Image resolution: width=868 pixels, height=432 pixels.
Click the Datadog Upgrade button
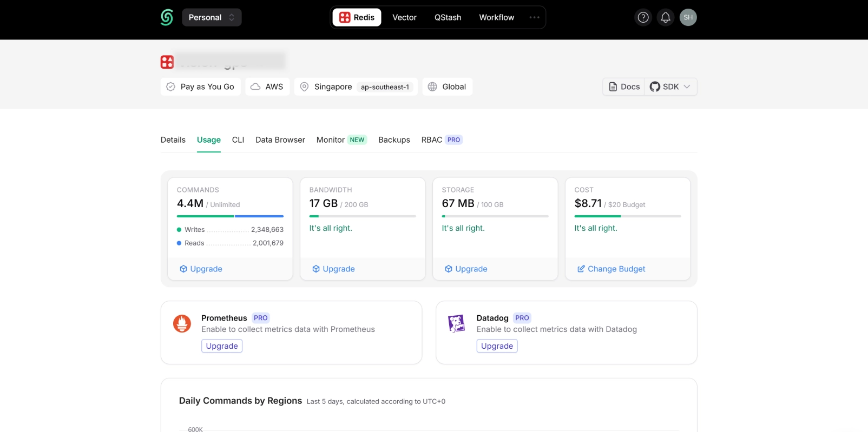[x=497, y=346]
